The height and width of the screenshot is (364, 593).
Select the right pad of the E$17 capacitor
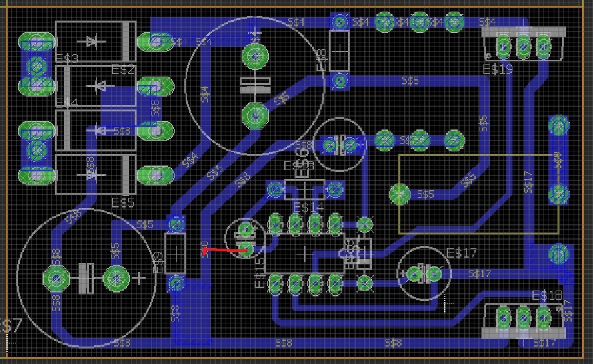(x=434, y=273)
